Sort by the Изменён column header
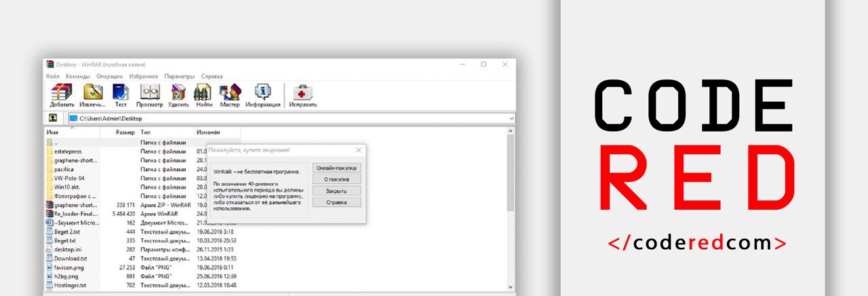 coord(217,132)
